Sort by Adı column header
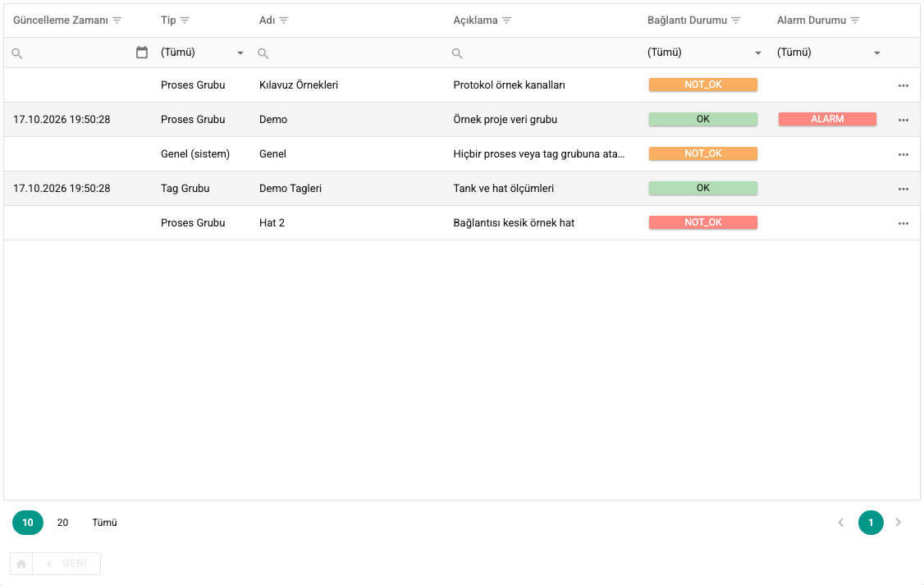This screenshot has height=585, width=924. pos(267,20)
